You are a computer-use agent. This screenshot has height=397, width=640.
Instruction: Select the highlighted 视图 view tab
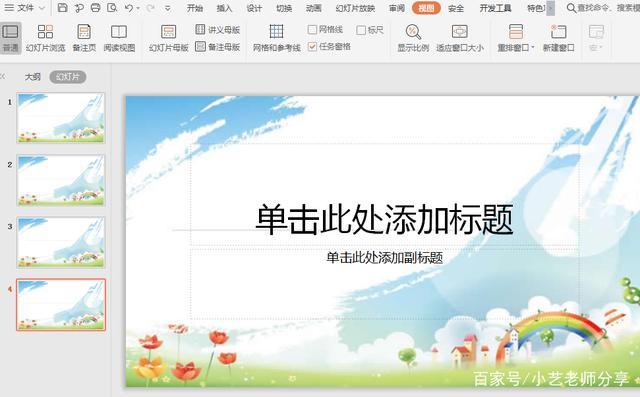[426, 8]
